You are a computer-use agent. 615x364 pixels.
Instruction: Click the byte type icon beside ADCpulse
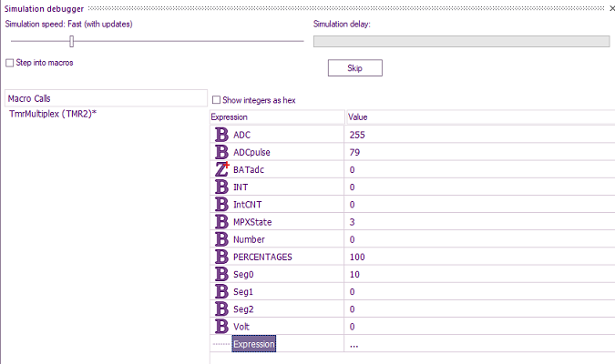[x=221, y=152]
